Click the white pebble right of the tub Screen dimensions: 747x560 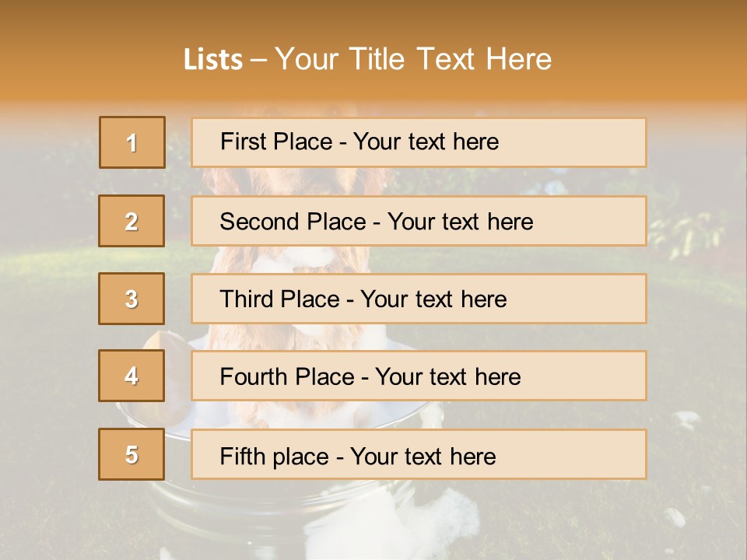tap(686, 421)
